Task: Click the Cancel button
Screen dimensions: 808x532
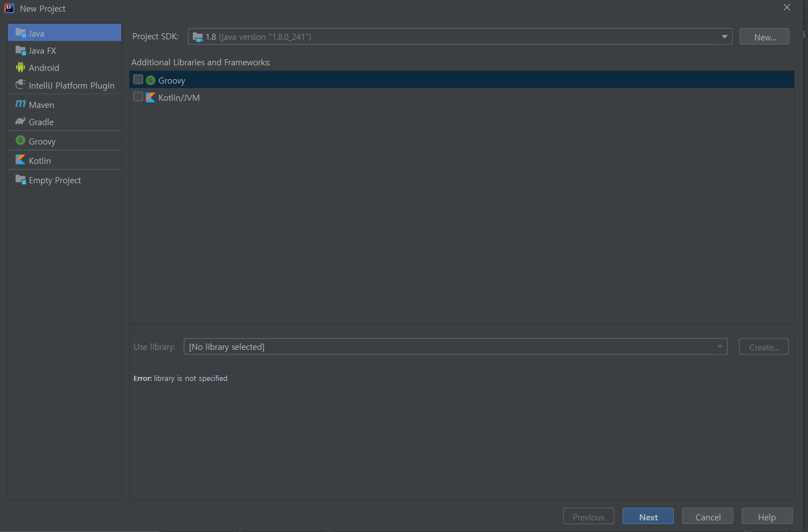Action: click(x=708, y=516)
